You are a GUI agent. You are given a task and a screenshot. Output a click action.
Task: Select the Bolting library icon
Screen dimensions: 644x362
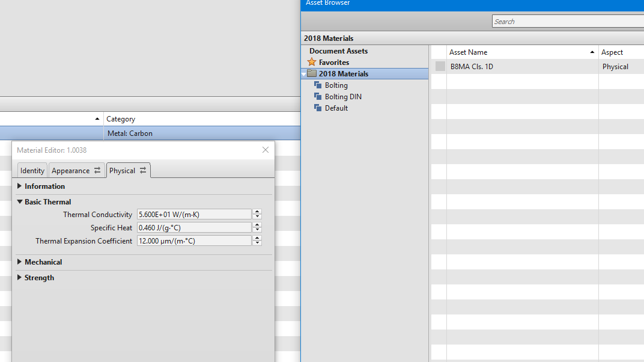click(318, 85)
